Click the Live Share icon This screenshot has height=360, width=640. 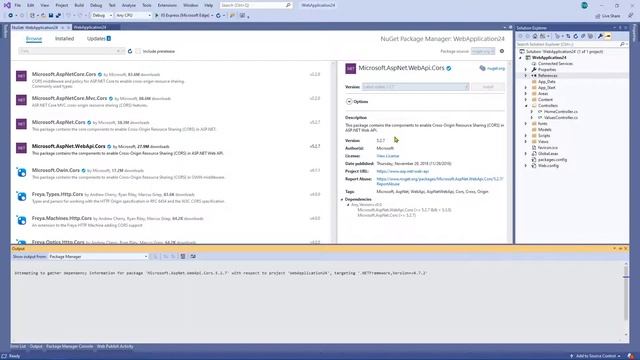tap(598, 16)
